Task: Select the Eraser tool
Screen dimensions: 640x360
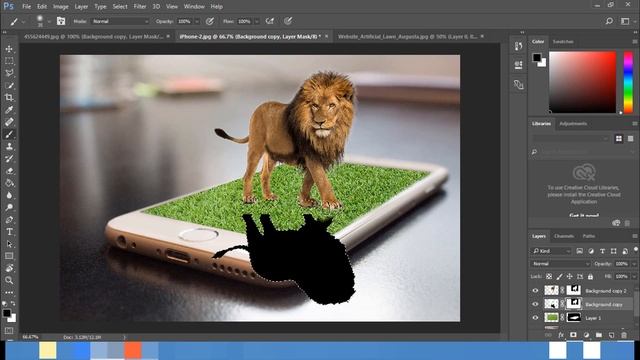Action: pyautogui.click(x=9, y=171)
